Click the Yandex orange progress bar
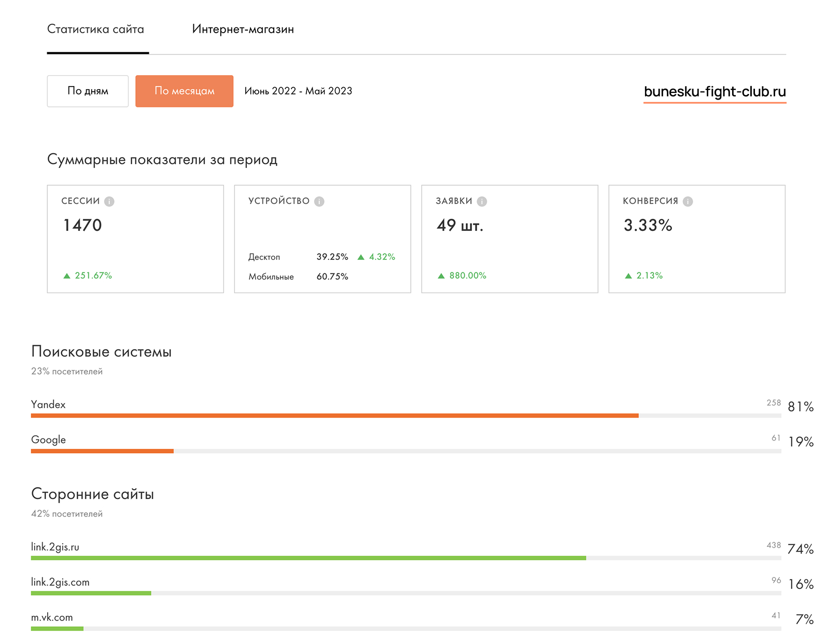The height and width of the screenshot is (634, 840). [x=335, y=416]
